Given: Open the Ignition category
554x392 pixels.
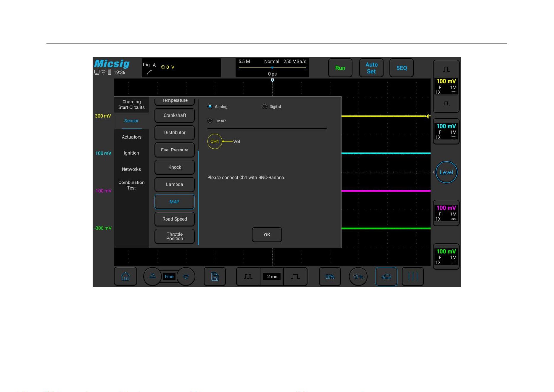Looking at the screenshot, I should [x=131, y=153].
